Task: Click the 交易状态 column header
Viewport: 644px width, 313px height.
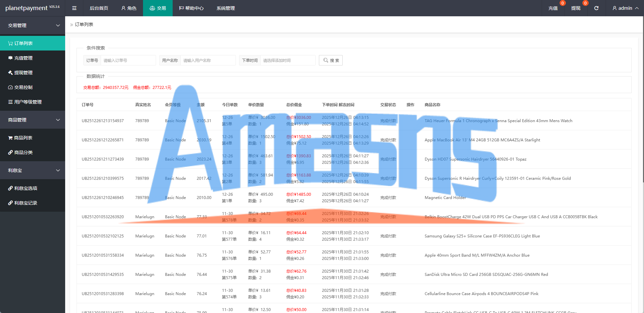Action: [x=388, y=105]
